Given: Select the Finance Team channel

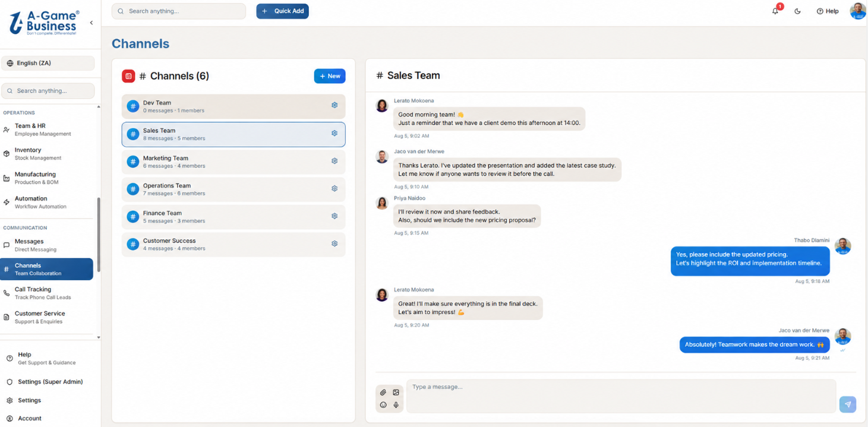Looking at the screenshot, I should click(233, 217).
